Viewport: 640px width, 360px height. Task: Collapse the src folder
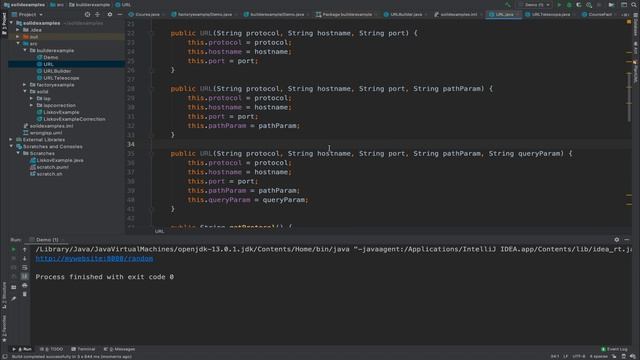click(18, 43)
